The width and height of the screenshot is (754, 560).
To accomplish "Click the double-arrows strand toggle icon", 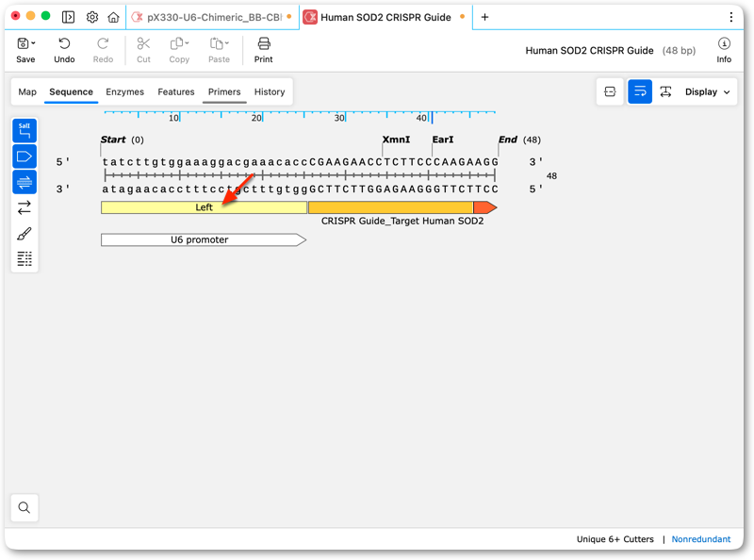I will click(x=25, y=207).
